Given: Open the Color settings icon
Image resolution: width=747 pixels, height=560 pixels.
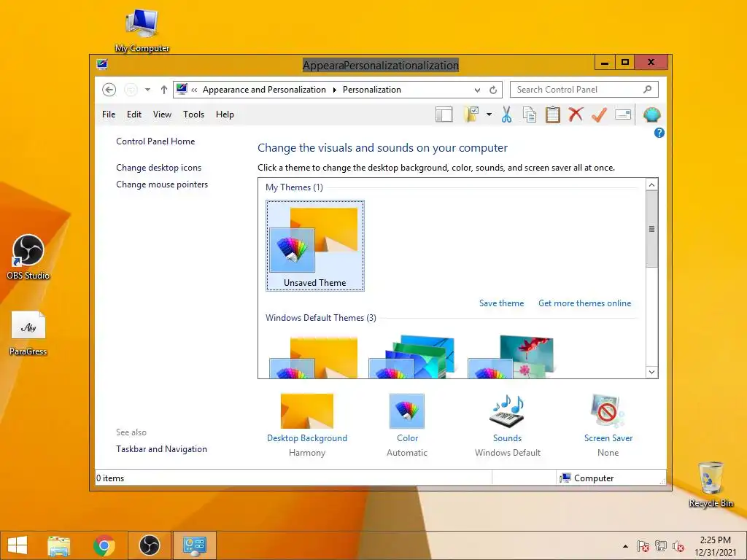Looking at the screenshot, I should pos(407,411).
